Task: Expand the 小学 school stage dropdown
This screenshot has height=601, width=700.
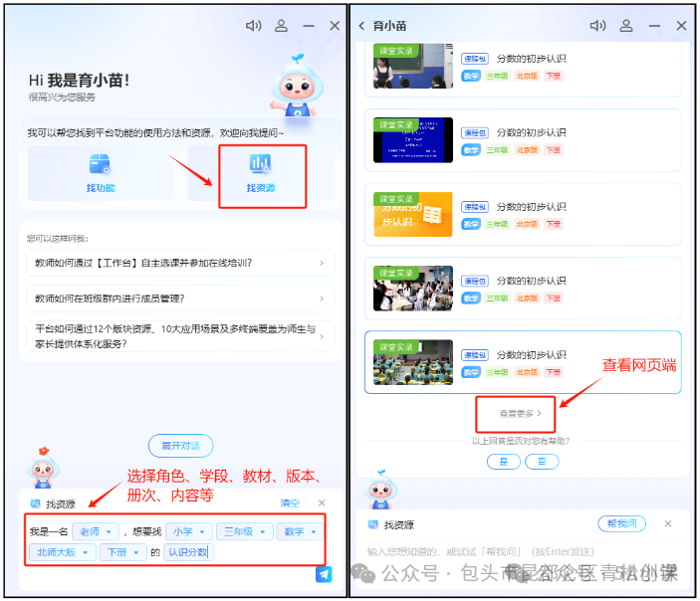Action: (188, 531)
